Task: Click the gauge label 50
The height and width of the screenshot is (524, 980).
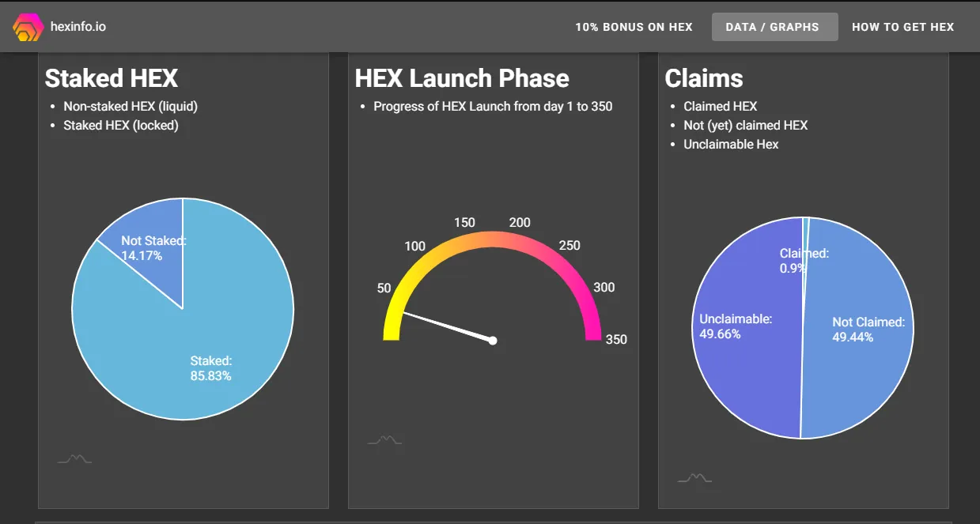Action: coord(384,288)
